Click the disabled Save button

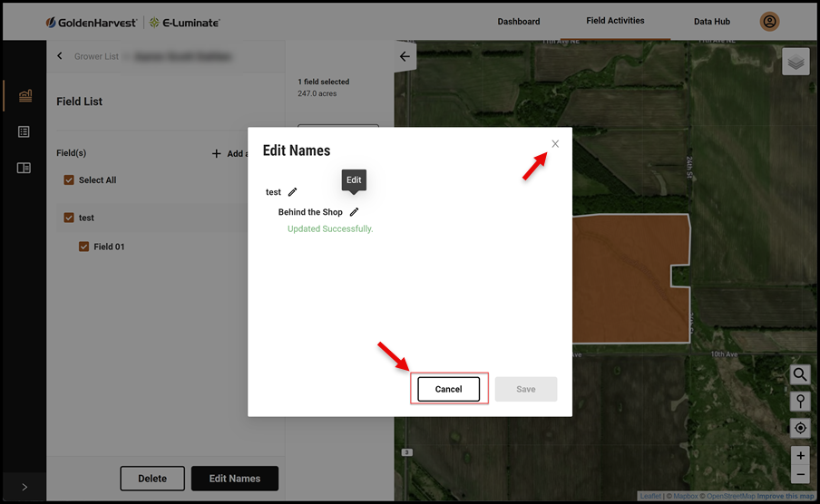pos(525,389)
